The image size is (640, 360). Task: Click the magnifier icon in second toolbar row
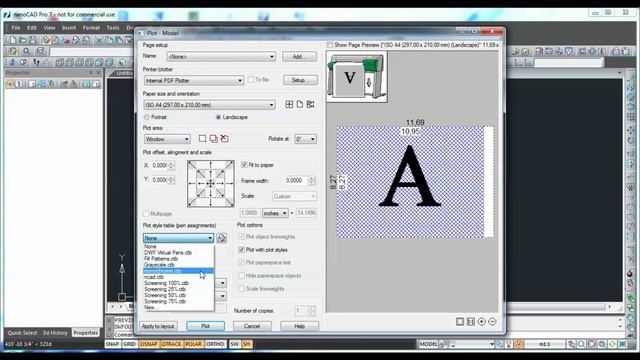tap(27, 51)
